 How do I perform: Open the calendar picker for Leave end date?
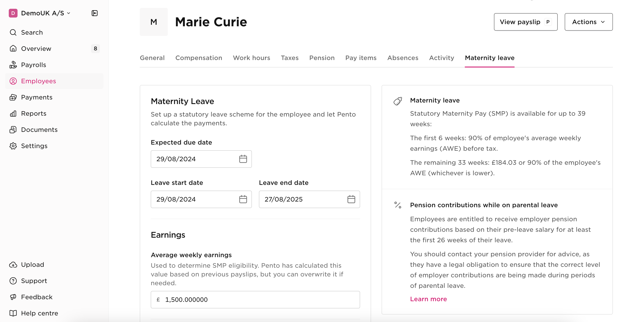tap(351, 199)
